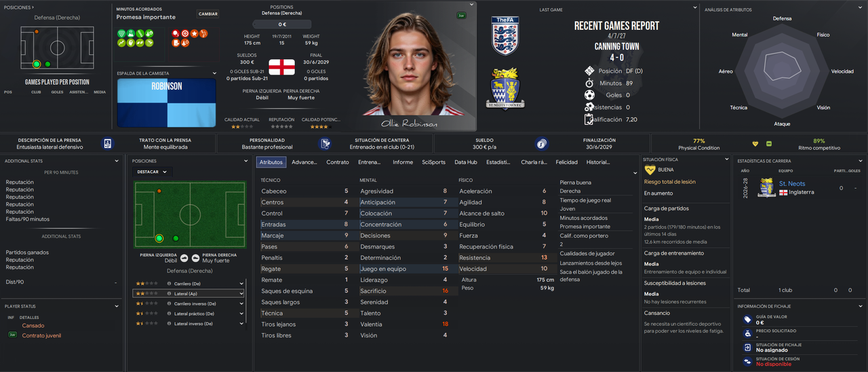Viewport: 868px width, 372px height.
Task: Select the Lateral (Ap) role row
Action: click(x=188, y=293)
